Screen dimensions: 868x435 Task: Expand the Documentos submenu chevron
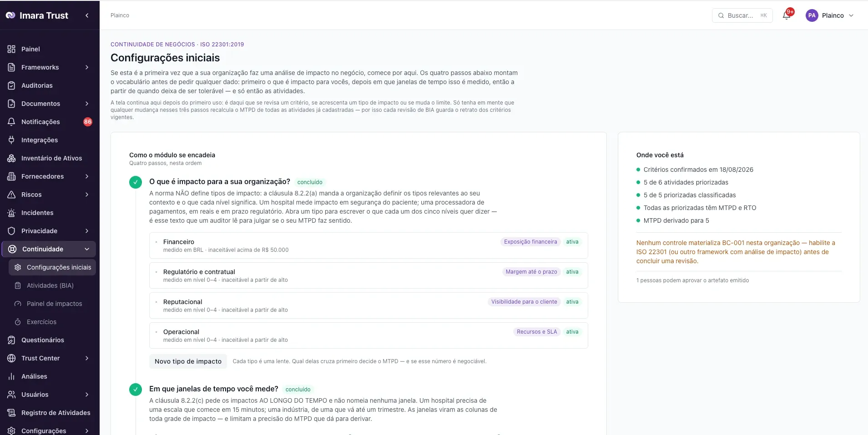point(87,104)
